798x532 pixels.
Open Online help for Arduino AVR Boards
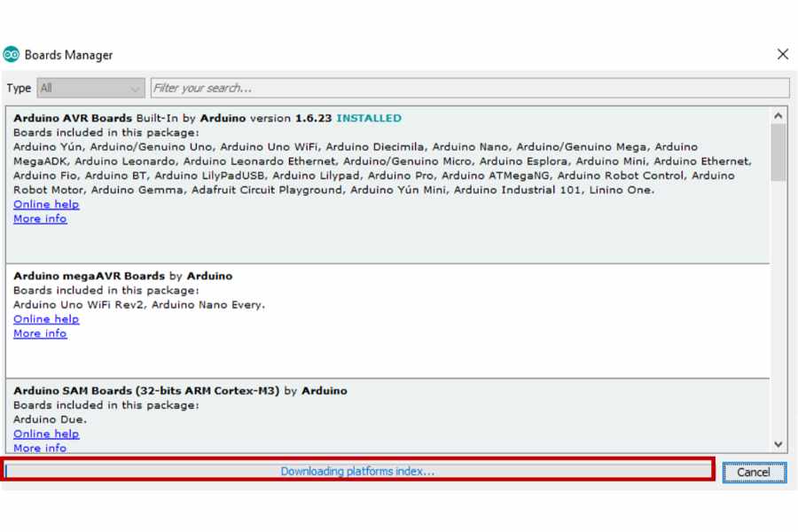[x=46, y=204]
